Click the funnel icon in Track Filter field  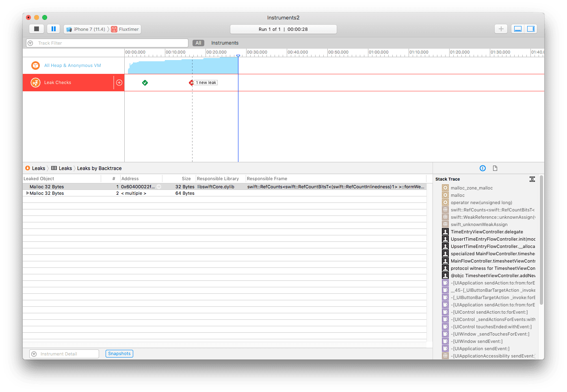pos(30,43)
